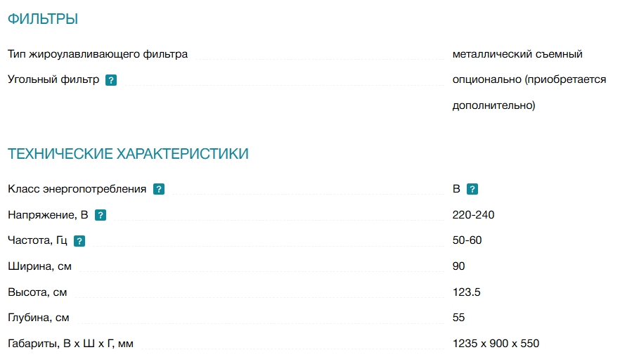Viewport: 620px width, 364px height.
Task: Select the Тип жироулавливающего фильтра label
Action: [98, 54]
